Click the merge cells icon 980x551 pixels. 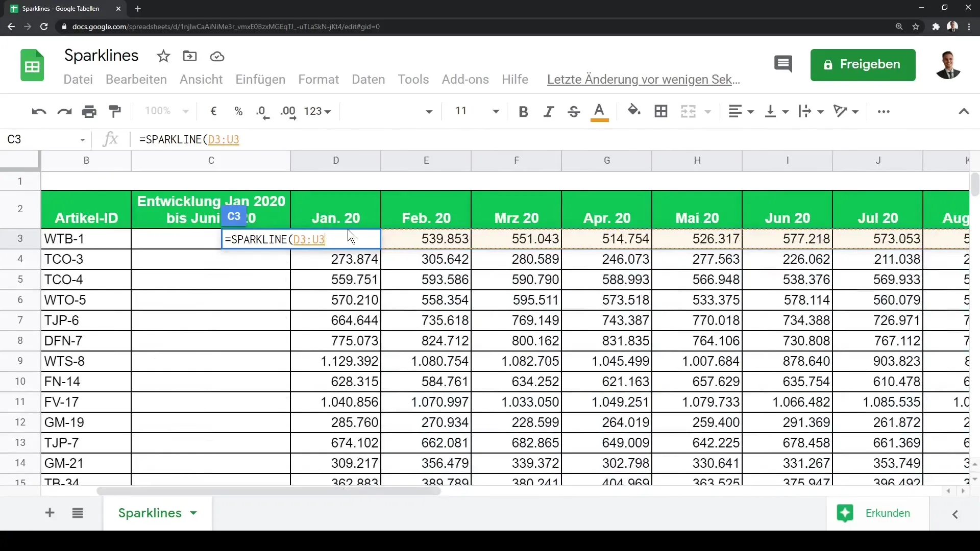click(688, 111)
